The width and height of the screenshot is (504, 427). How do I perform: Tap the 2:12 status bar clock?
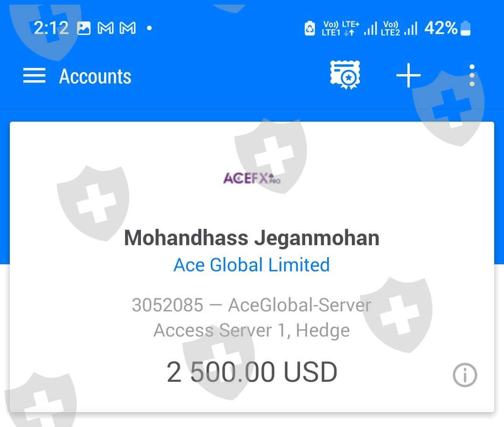point(51,28)
